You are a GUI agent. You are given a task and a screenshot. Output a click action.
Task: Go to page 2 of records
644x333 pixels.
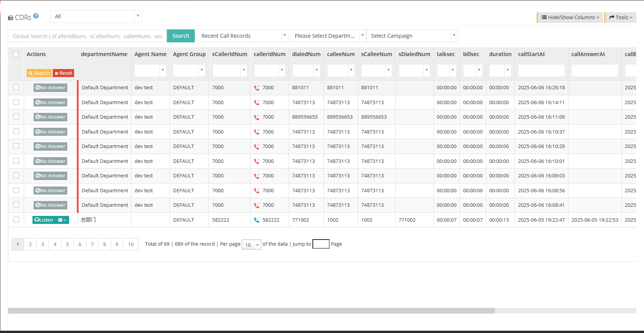tap(30, 244)
